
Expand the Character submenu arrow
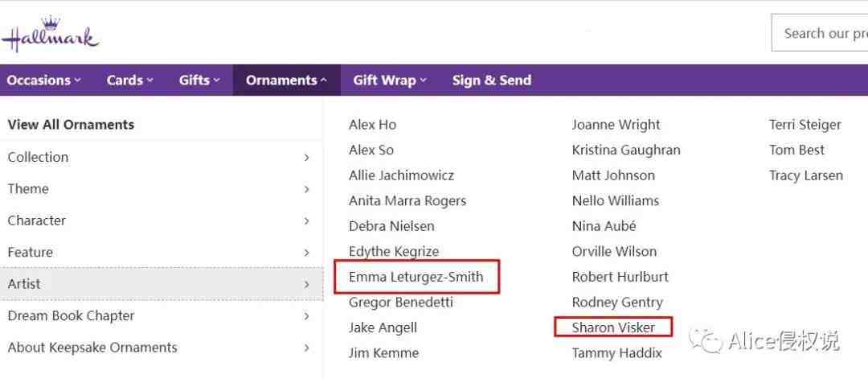pyautogui.click(x=307, y=221)
